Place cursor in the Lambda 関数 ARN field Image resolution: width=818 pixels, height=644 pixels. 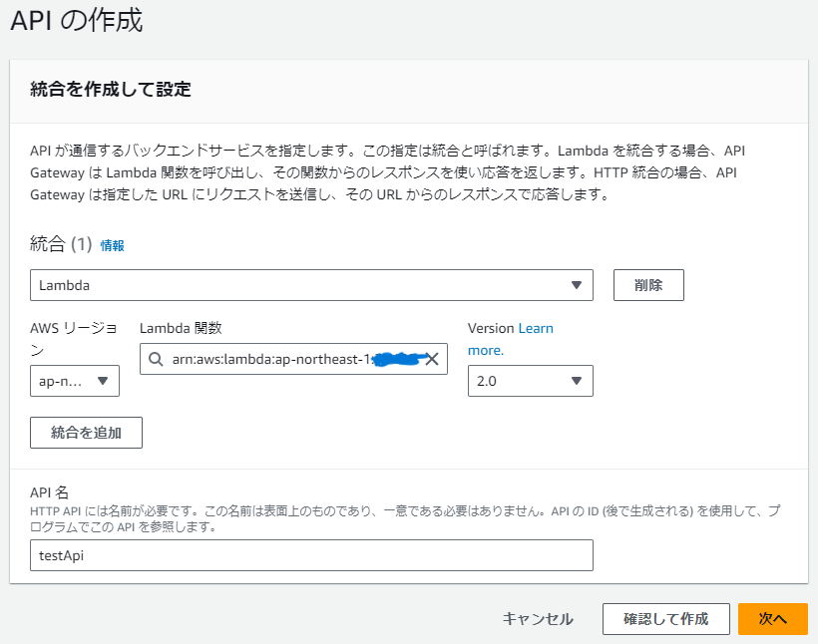click(289, 359)
